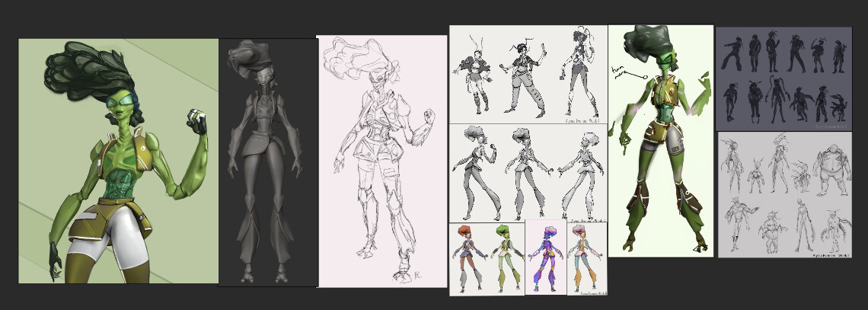Select the dark silhouettes thumbnail sheet

pos(783,78)
